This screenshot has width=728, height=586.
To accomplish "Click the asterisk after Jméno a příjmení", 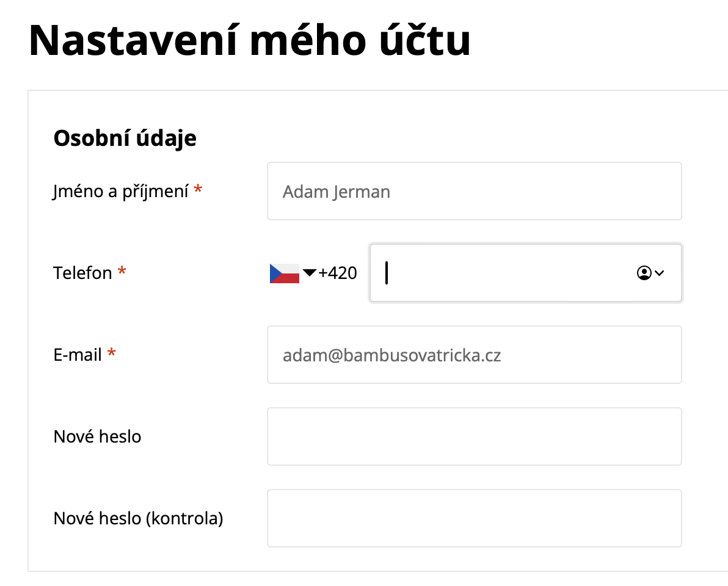I will (x=198, y=189).
